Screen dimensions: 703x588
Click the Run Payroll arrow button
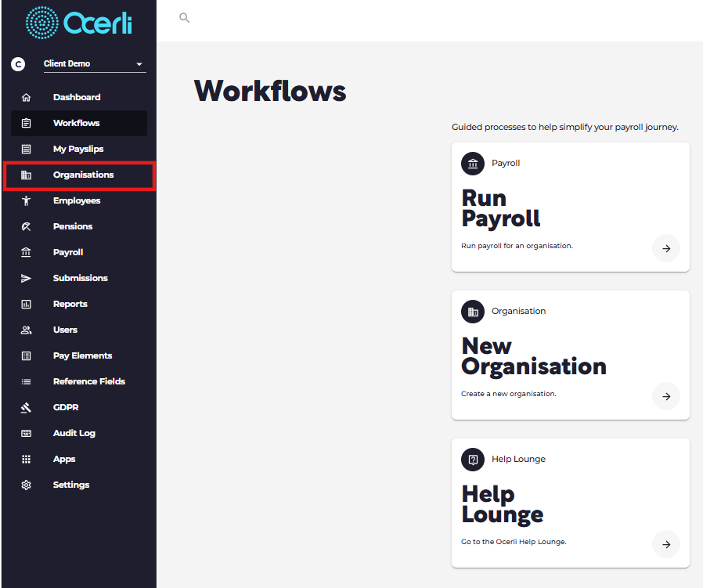(666, 248)
